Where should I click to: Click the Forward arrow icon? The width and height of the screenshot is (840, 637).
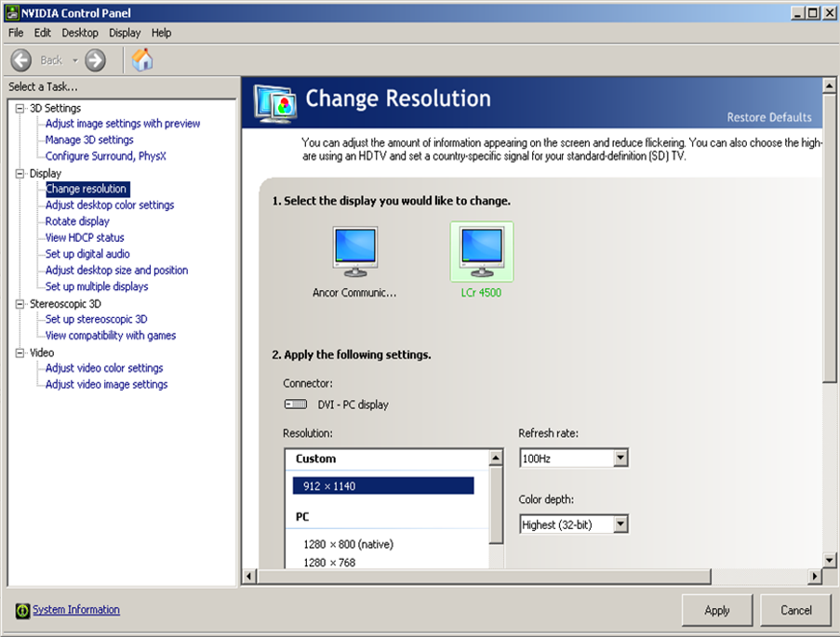[96, 60]
